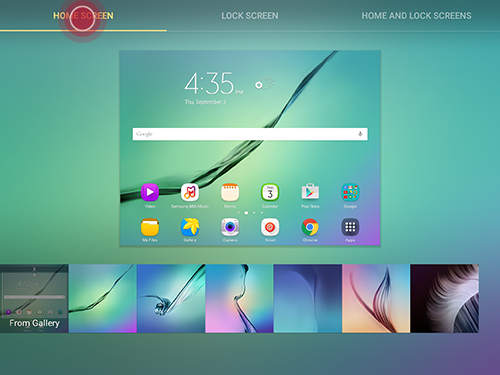The height and width of the screenshot is (375, 500).
Task: Click the Video app icon in preview
Action: 150,192
